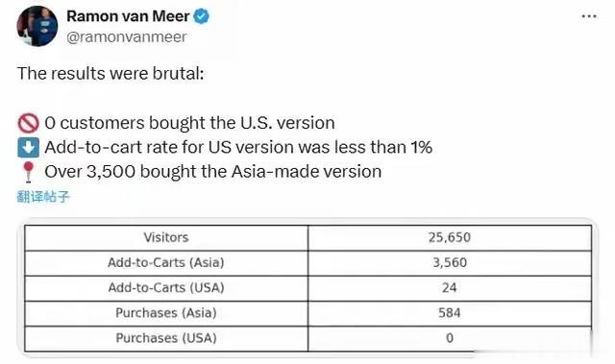Image resolution: width=615 pixels, height=364 pixels.
Task: Select the 'Visitors' table cell
Action: coord(166,238)
